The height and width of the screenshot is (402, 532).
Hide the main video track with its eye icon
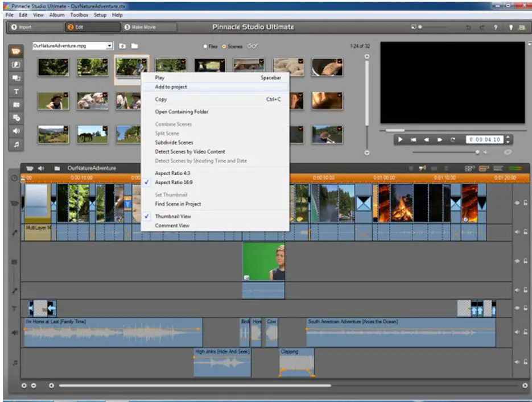tap(517, 202)
